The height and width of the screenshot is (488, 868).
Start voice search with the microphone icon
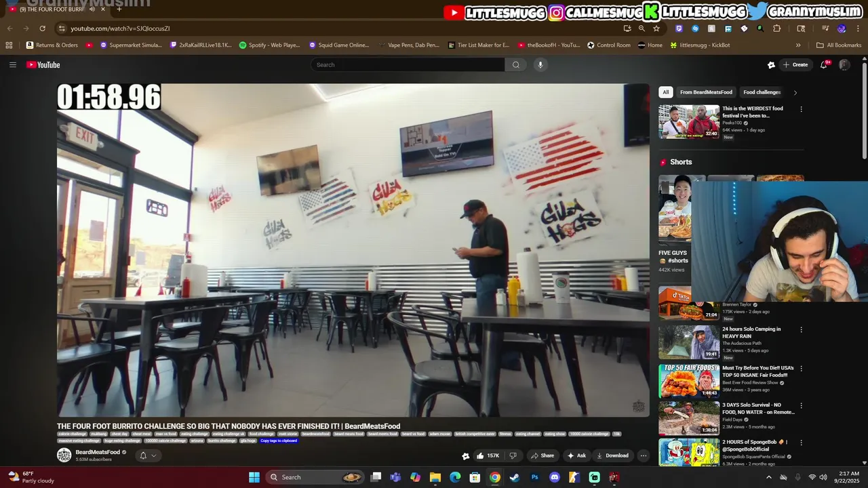540,64
